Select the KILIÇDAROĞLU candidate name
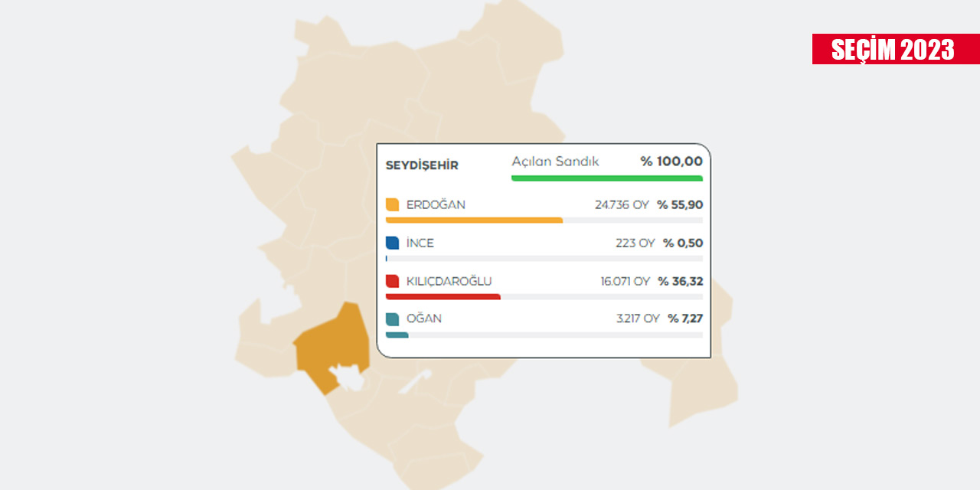 (449, 281)
